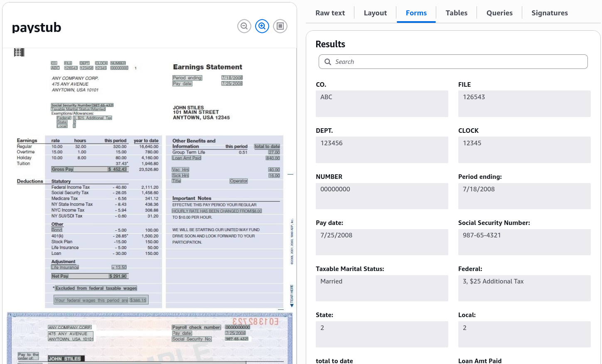
Task: Select the Forms tab
Action: click(416, 13)
